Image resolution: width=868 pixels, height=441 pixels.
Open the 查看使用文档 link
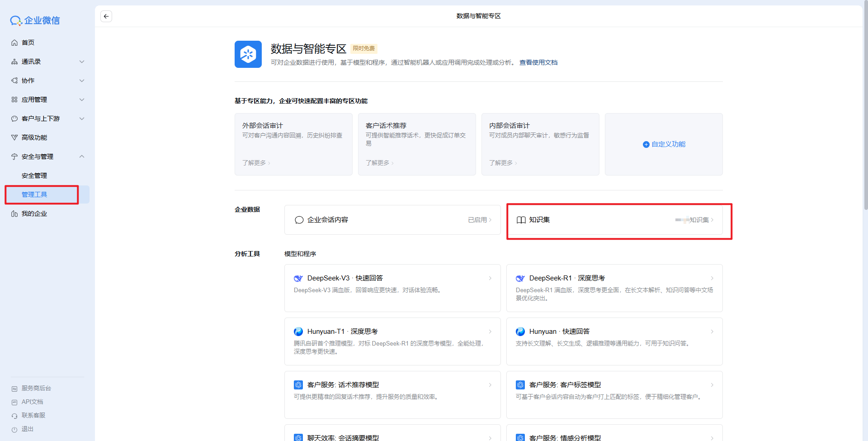pos(538,62)
